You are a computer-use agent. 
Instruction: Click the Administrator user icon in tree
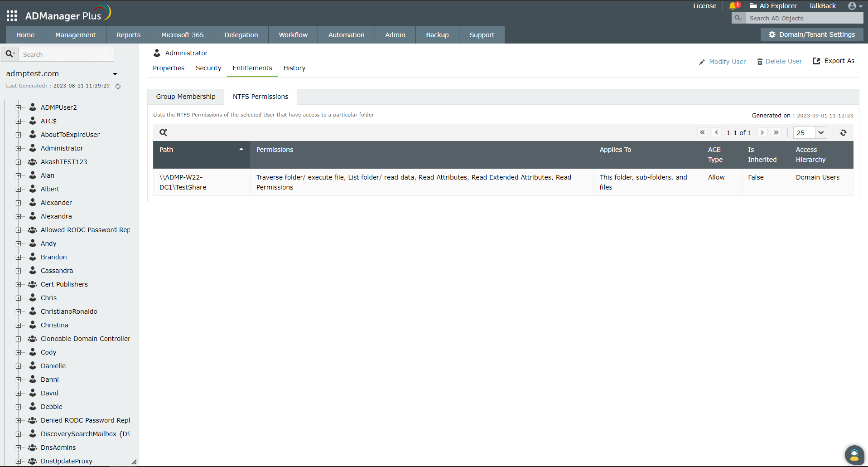pyautogui.click(x=33, y=148)
